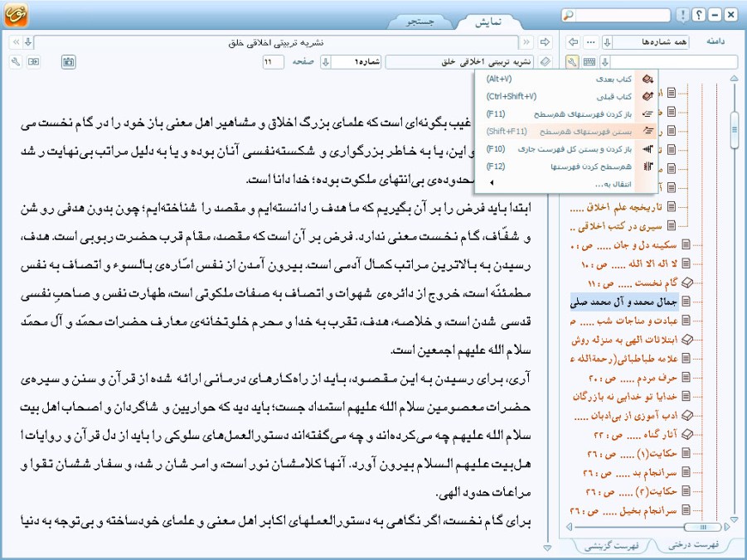Open the حکایت(۱) tree entry
This screenshot has width=747, height=560.
[x=633, y=453]
